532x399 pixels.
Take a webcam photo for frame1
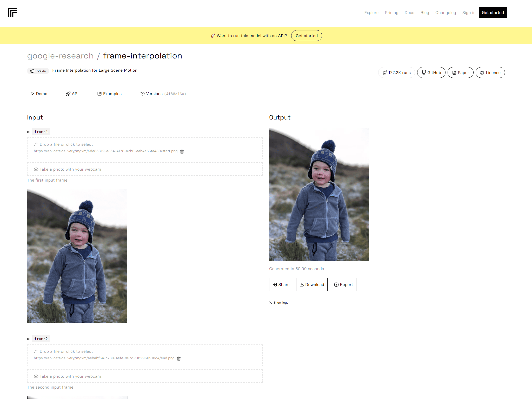pyautogui.click(x=145, y=169)
